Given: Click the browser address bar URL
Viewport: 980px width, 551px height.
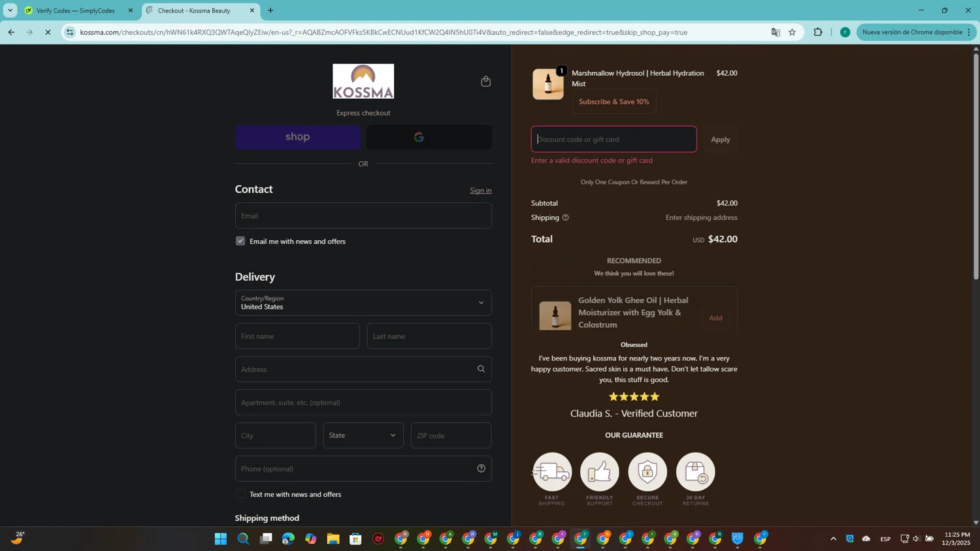Looking at the screenshot, I should (x=384, y=32).
